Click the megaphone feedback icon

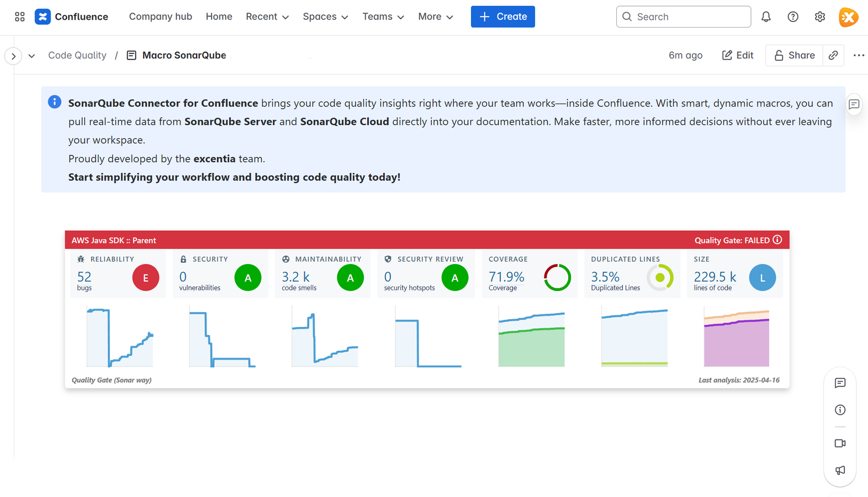(840, 470)
